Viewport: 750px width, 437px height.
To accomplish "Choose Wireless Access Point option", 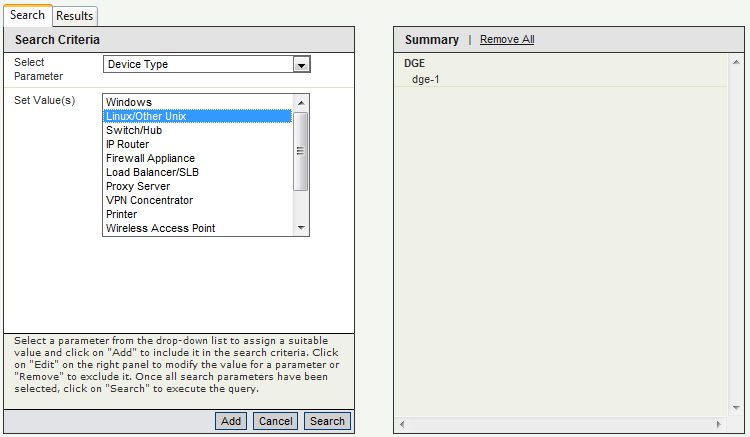I will (160, 228).
